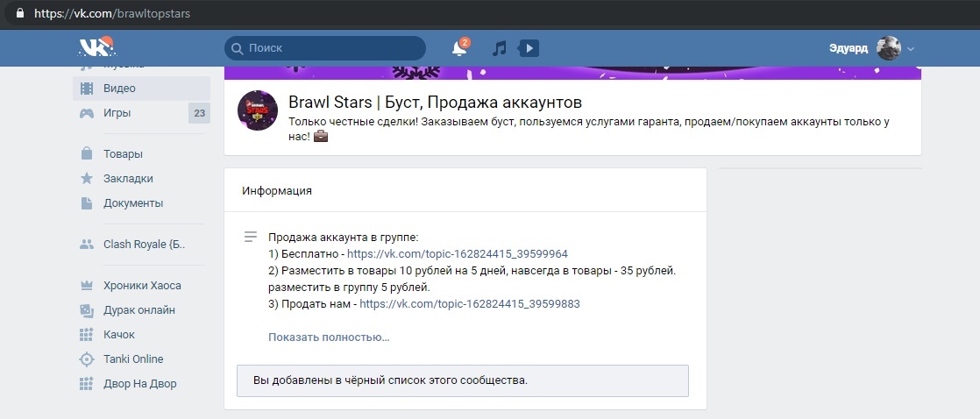
Task: Click the browser address bar URL
Action: pyautogui.click(x=112, y=14)
